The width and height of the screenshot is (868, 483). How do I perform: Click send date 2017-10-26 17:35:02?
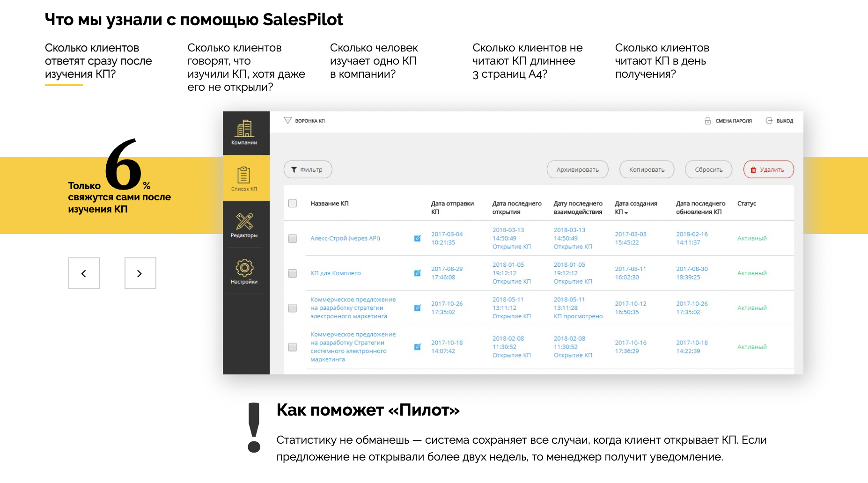(x=447, y=308)
